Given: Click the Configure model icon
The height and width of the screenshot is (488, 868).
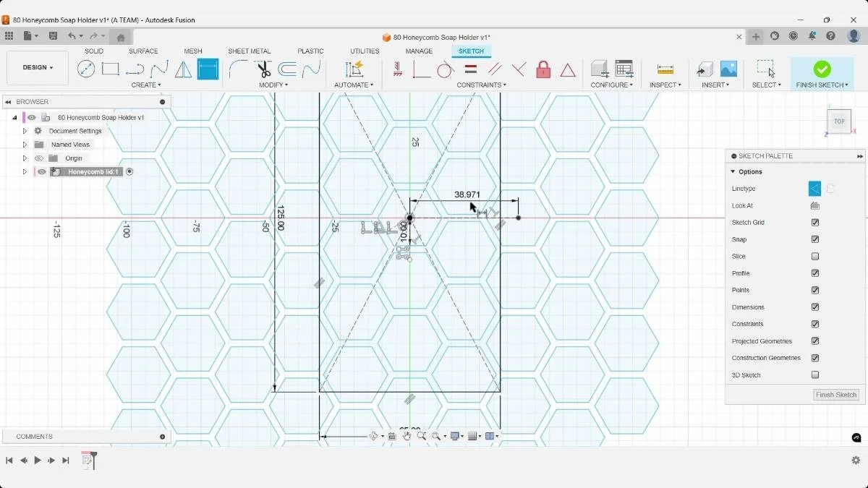Looking at the screenshot, I should click(599, 69).
